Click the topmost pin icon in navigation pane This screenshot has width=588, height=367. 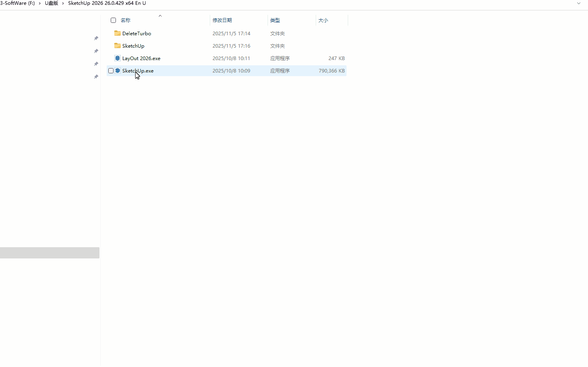(x=96, y=38)
